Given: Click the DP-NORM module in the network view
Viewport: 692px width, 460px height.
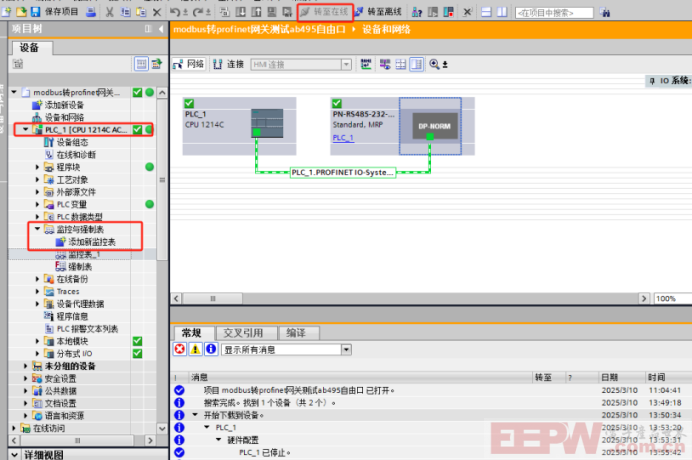Looking at the screenshot, I should click(435, 126).
